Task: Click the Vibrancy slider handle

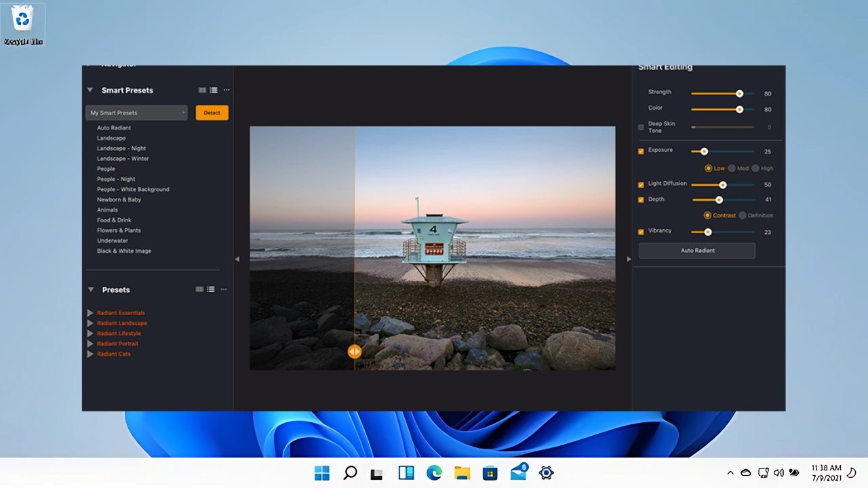Action: tap(708, 232)
